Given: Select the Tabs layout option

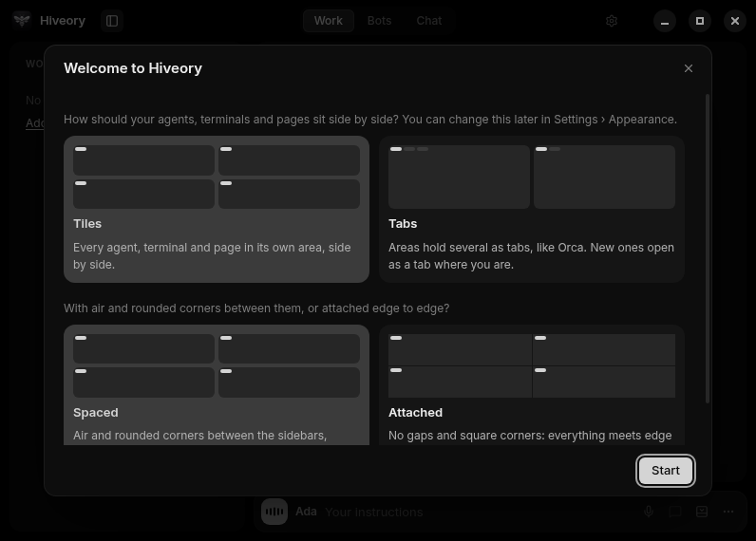Looking at the screenshot, I should [x=532, y=209].
